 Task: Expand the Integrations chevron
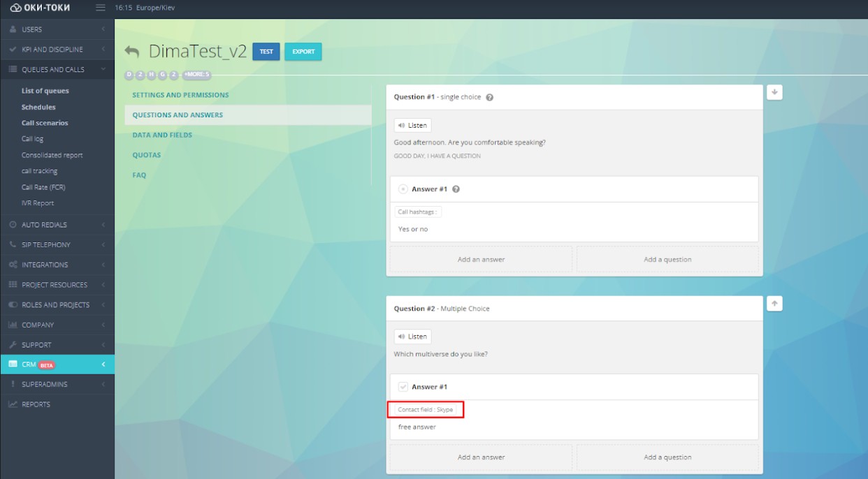[103, 265]
